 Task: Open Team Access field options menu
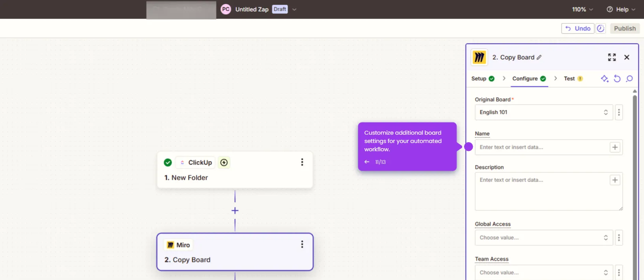pos(619,272)
